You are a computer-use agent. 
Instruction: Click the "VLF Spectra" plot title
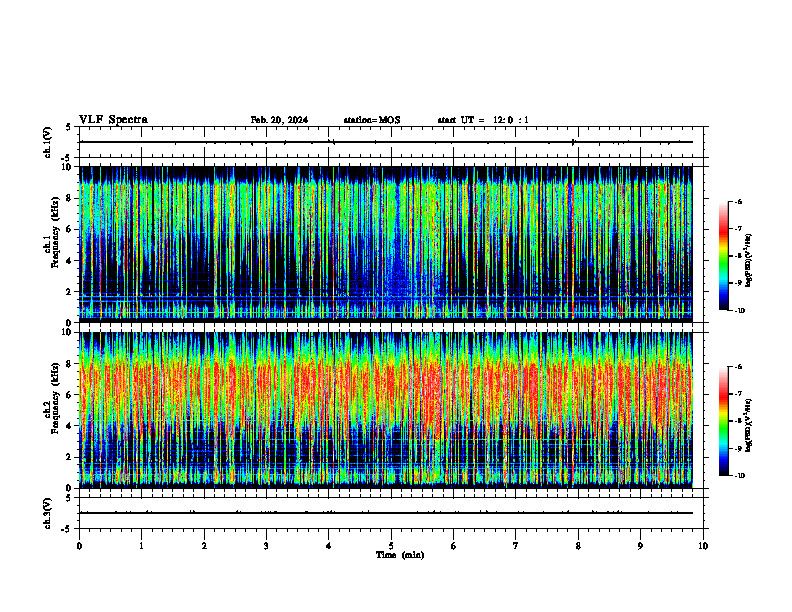click(114, 120)
